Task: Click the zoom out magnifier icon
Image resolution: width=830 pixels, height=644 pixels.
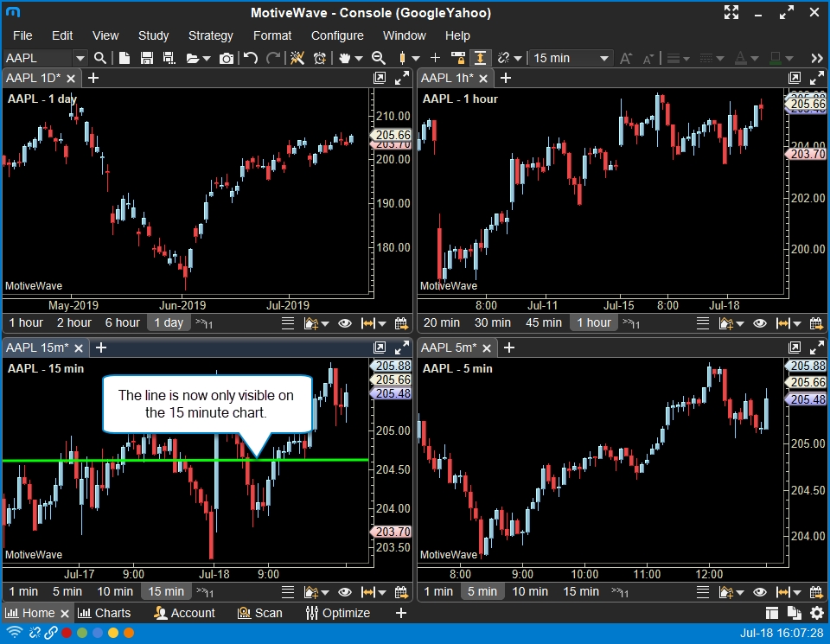Action: (378, 58)
